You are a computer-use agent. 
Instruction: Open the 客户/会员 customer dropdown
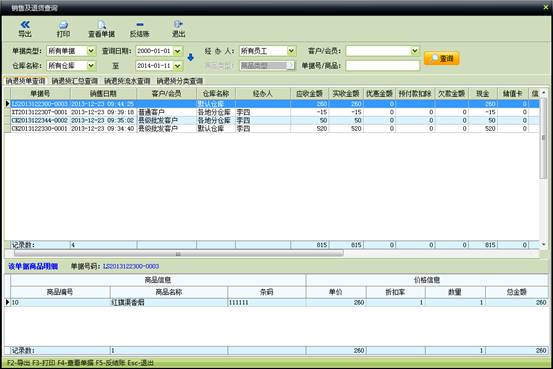[x=415, y=51]
